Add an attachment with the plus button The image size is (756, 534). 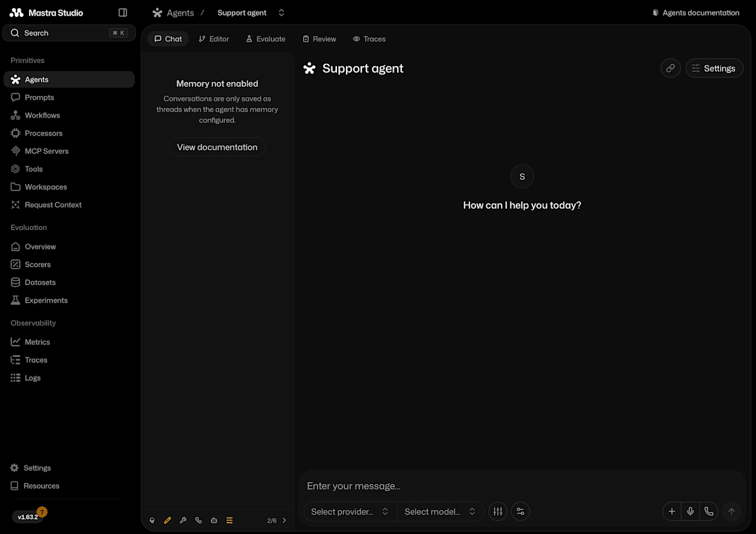coord(672,511)
